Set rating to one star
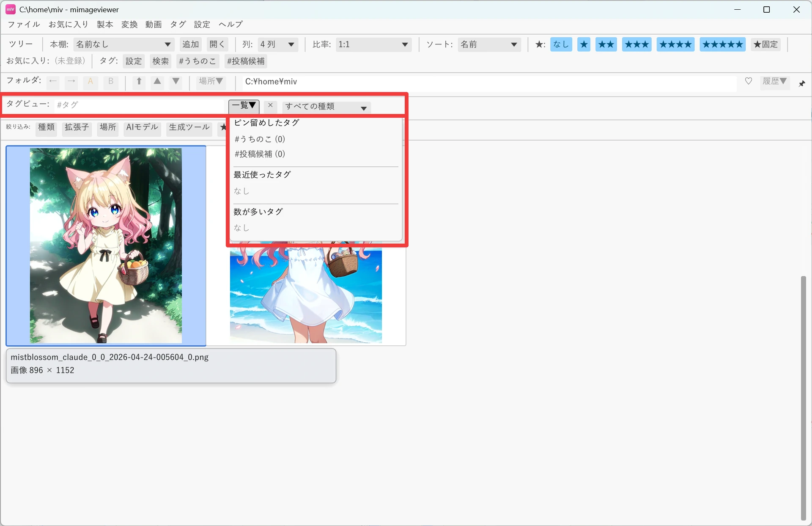812x526 pixels. pyautogui.click(x=584, y=44)
